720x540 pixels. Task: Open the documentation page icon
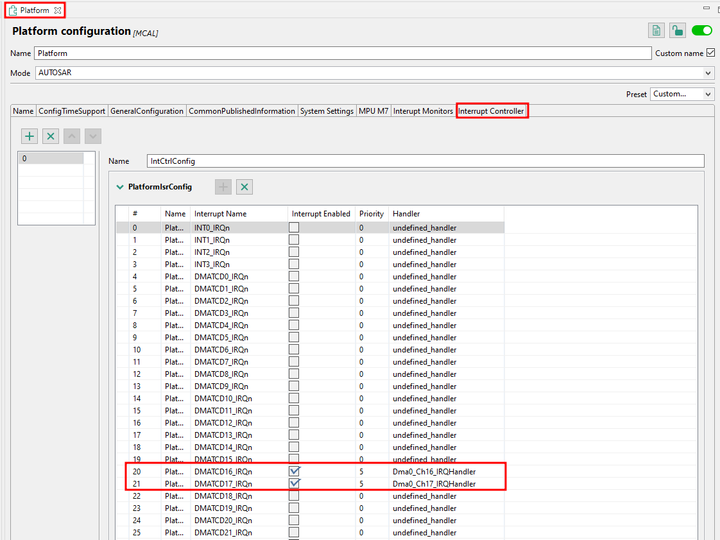[656, 31]
